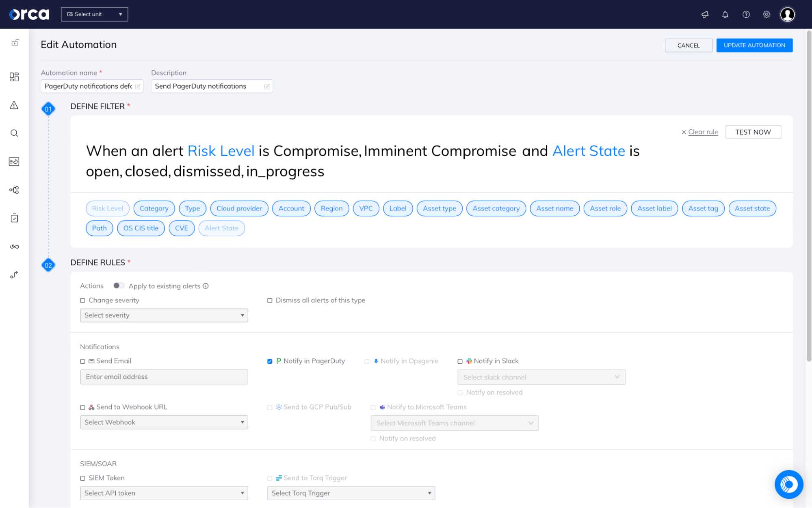Viewport: 812px width, 508px height.
Task: Check the Change severity checkbox
Action: 82,300
